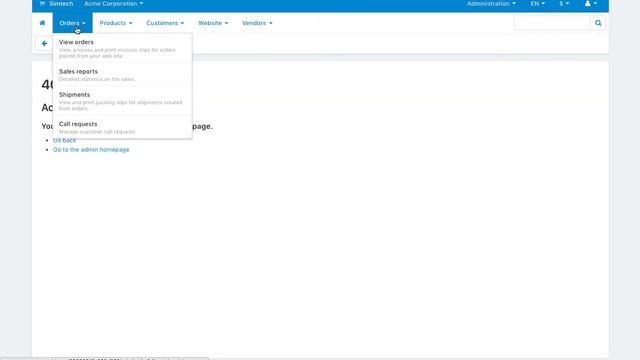Viewport: 640px width, 360px height.
Task: Expand the Customers dropdown menu
Action: pyautogui.click(x=165, y=23)
